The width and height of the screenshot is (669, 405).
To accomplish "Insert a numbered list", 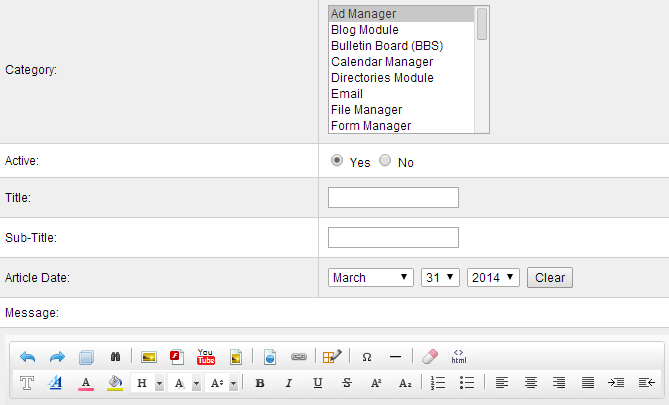I will click(438, 383).
